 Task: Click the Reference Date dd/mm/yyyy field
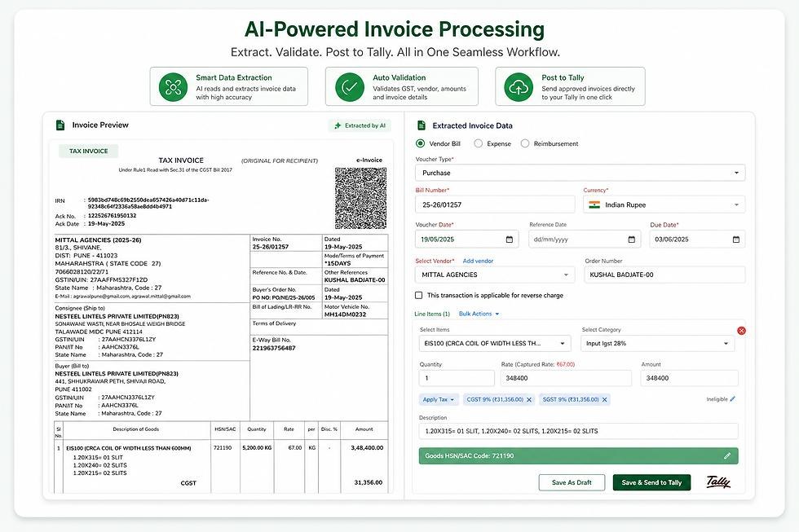pyautogui.click(x=586, y=240)
